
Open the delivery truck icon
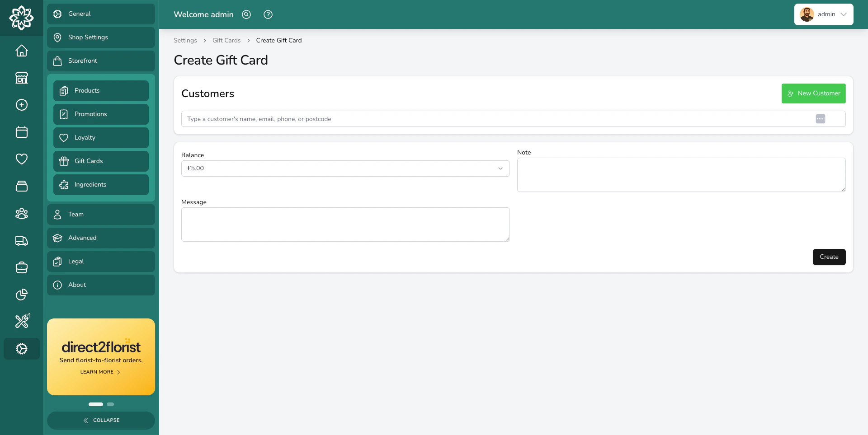21,241
